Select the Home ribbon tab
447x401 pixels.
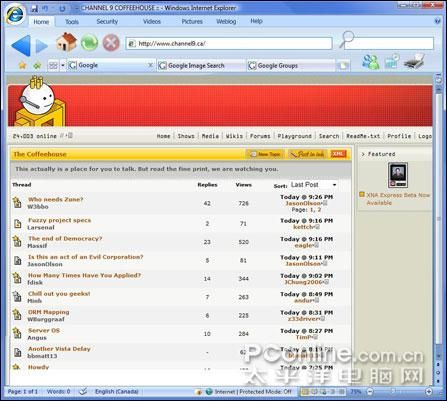click(x=41, y=22)
